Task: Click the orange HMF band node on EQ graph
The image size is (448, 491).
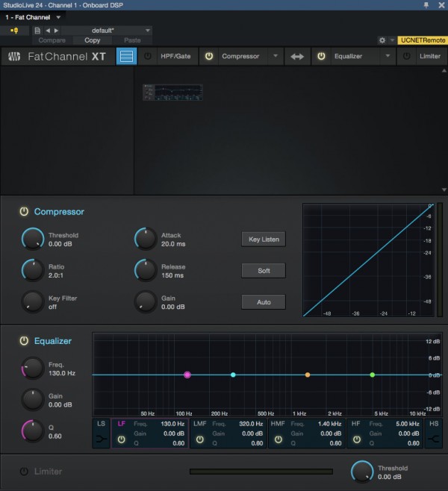Action: [x=308, y=375]
